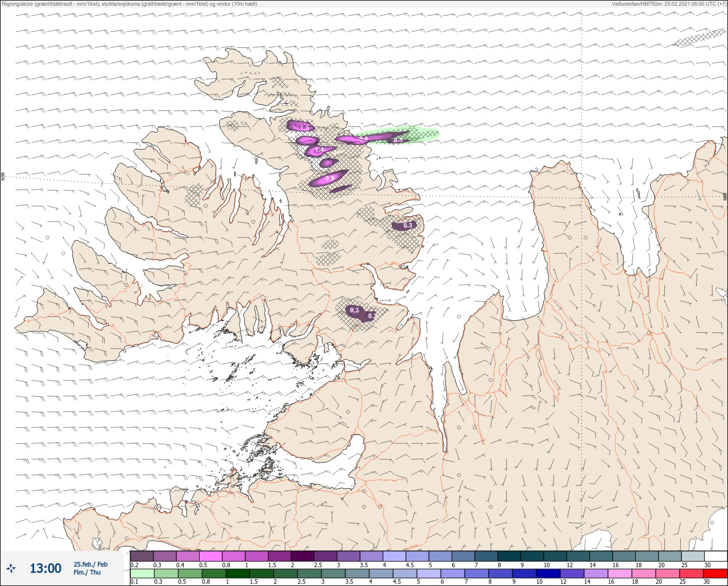Click the navy blue rain-scale swatch labeled 10
728x586 pixels.
pos(548,573)
